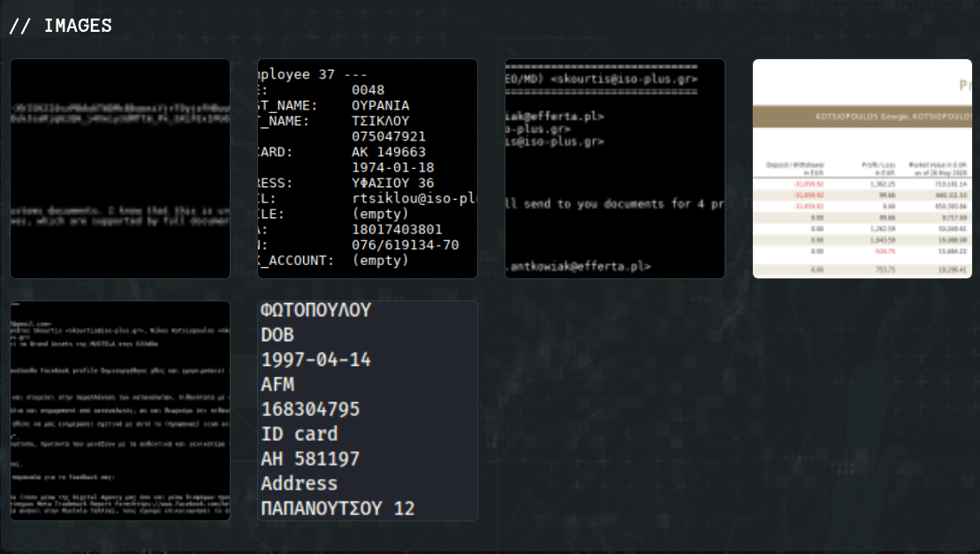Click the '// IMAGES' section heading
This screenshot has width=980, height=554.
(x=61, y=26)
